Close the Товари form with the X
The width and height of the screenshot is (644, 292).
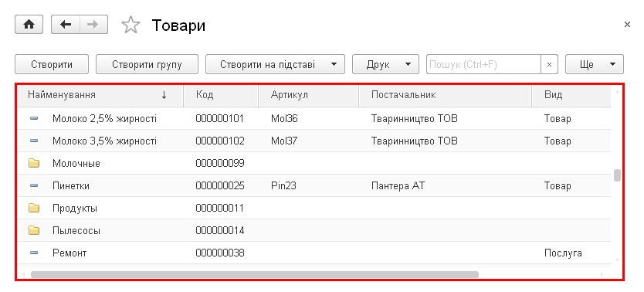click(x=627, y=25)
